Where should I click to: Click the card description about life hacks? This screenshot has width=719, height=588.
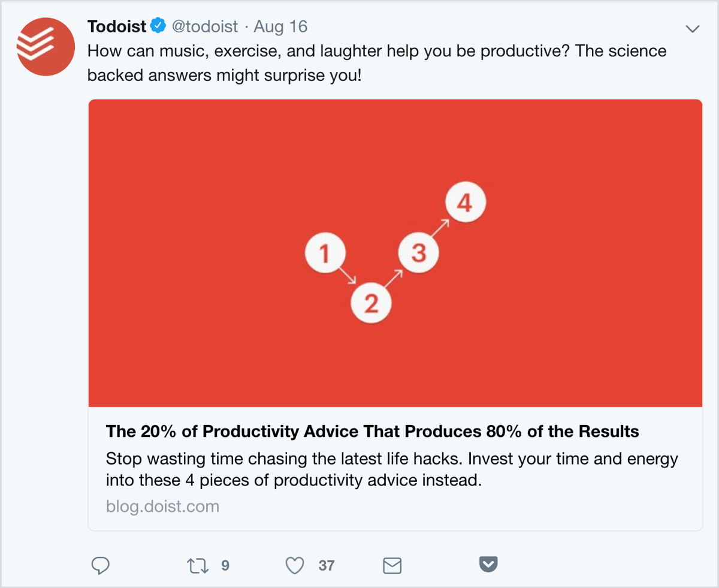392,470
